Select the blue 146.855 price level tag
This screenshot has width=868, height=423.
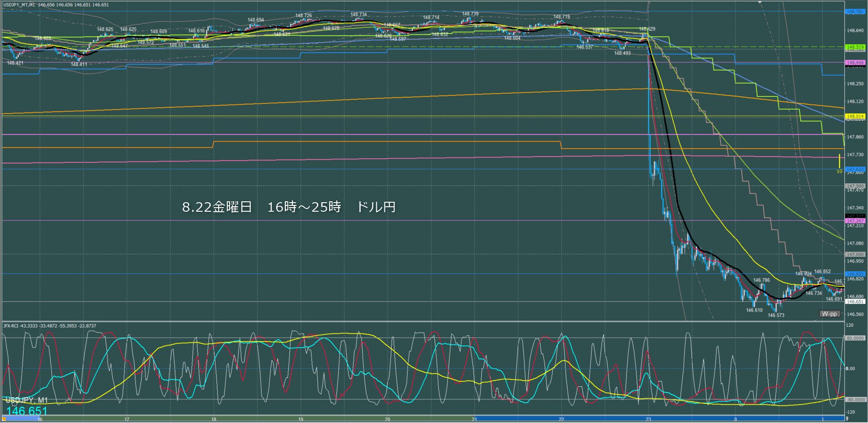(855, 274)
